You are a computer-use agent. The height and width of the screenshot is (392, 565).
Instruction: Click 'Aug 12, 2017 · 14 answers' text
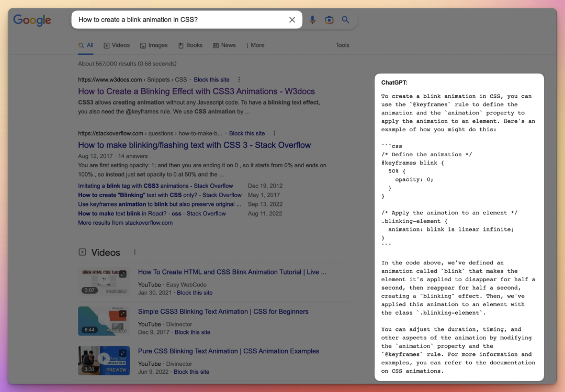tap(113, 156)
